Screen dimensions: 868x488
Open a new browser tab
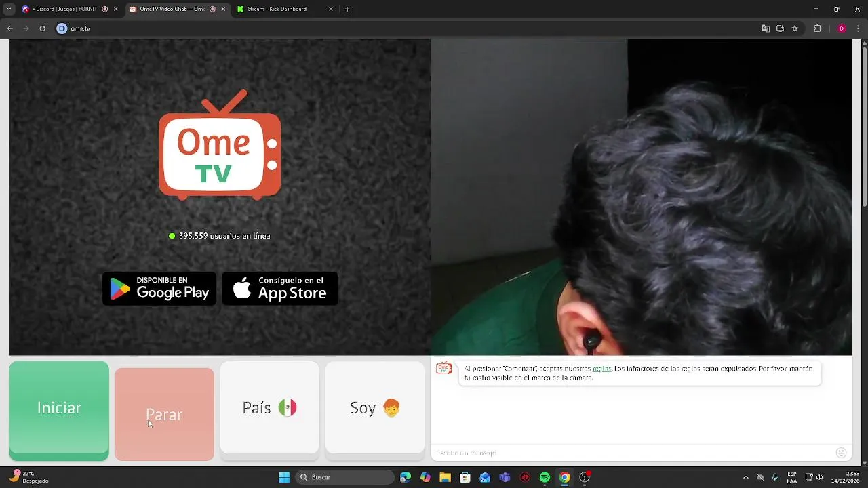(347, 9)
